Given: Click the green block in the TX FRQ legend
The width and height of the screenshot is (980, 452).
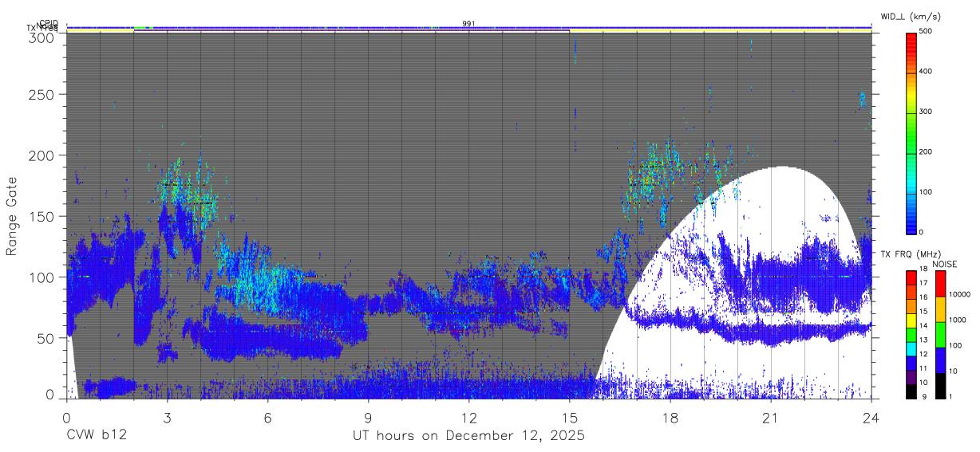Looking at the screenshot, I should click(x=911, y=335).
